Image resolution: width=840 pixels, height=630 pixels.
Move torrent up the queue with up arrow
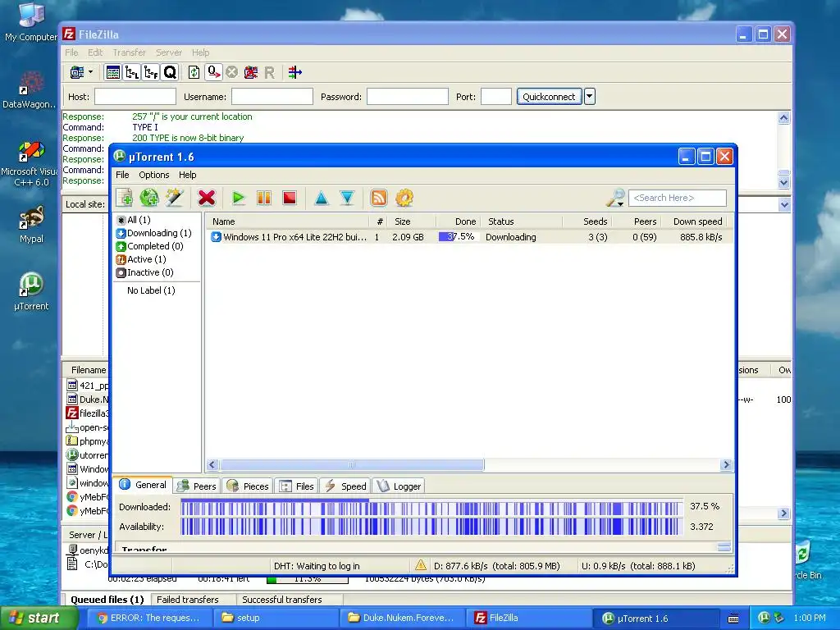click(x=322, y=198)
